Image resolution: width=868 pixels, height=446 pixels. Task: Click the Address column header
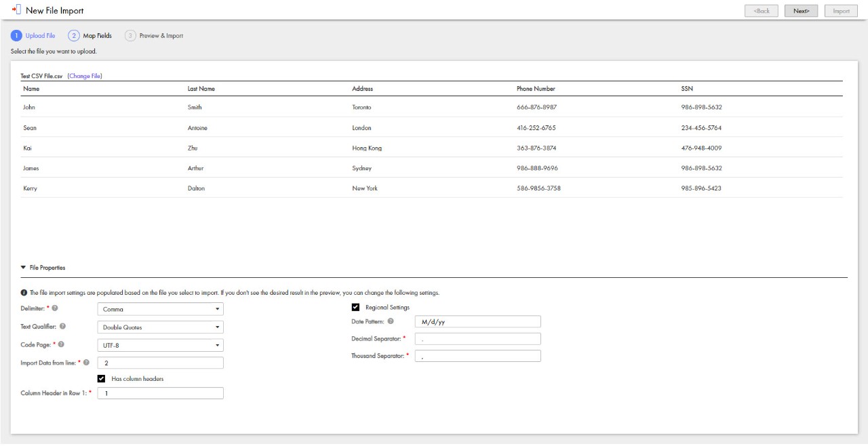pyautogui.click(x=363, y=89)
